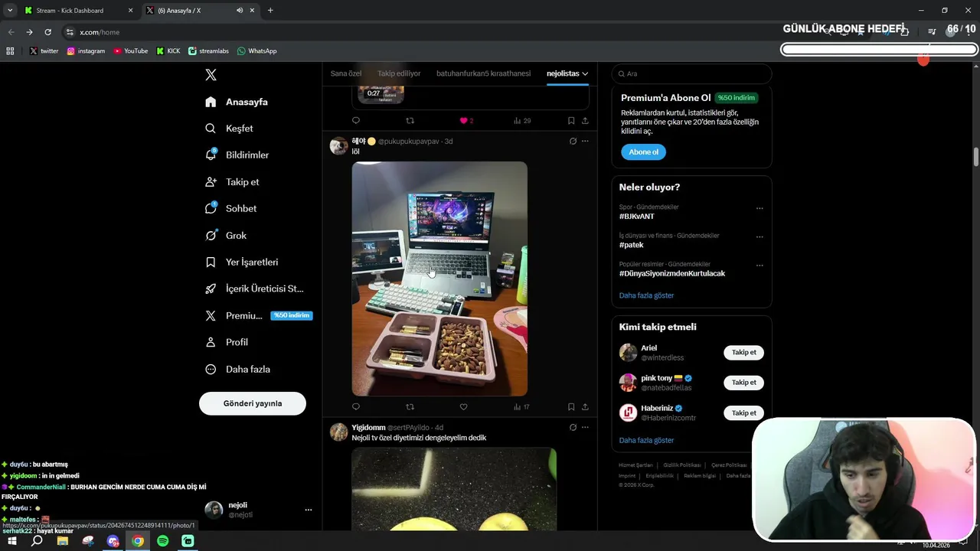Open the YouTube bookmark

(x=130, y=51)
